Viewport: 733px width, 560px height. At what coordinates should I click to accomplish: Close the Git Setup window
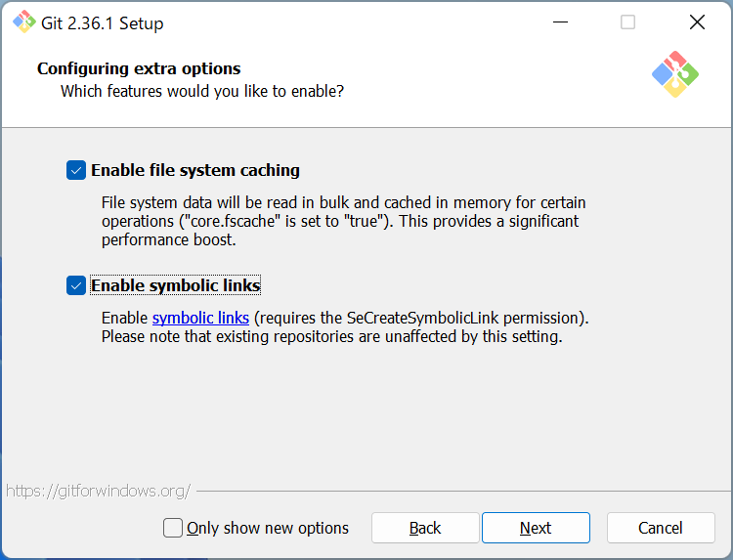tap(697, 22)
